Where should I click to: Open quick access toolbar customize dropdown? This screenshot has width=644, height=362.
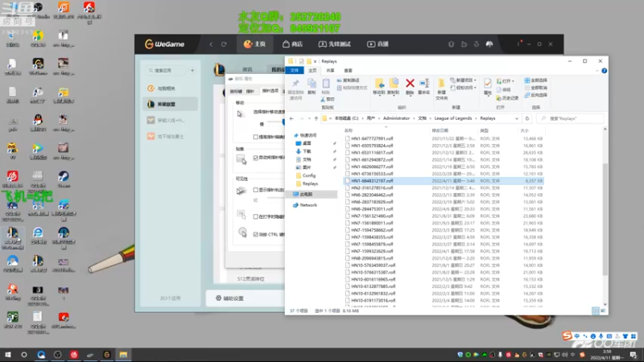pos(315,62)
